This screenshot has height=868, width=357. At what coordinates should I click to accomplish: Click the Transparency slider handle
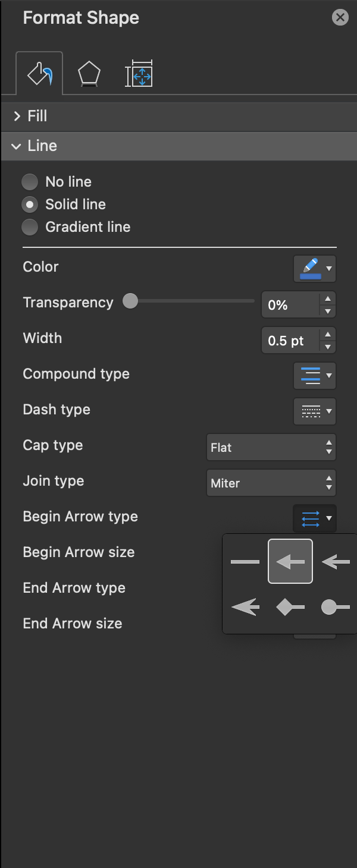point(130,301)
